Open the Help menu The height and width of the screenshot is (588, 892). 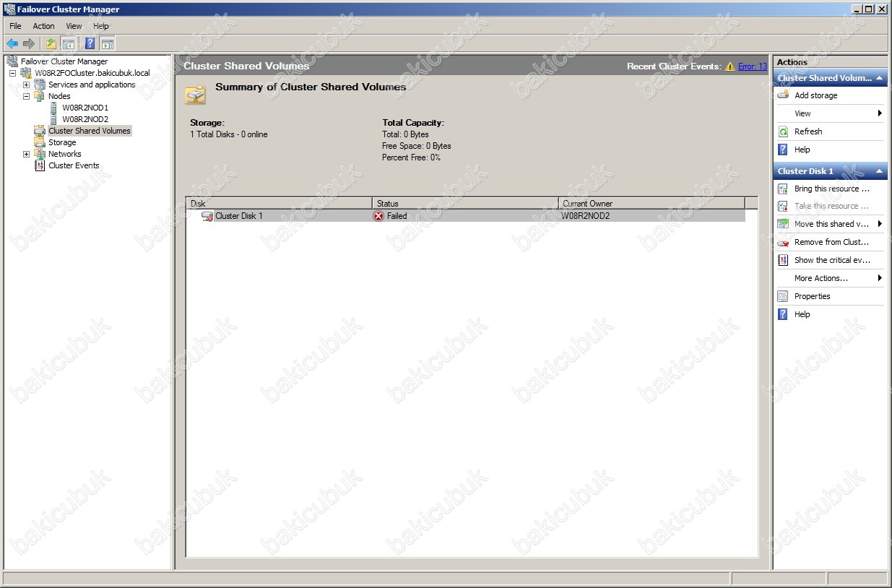click(x=101, y=26)
